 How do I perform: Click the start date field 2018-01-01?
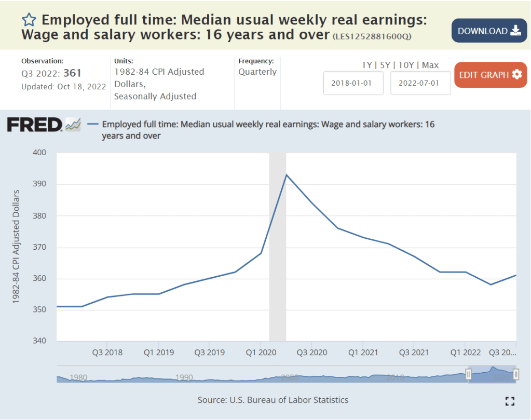pyautogui.click(x=353, y=84)
